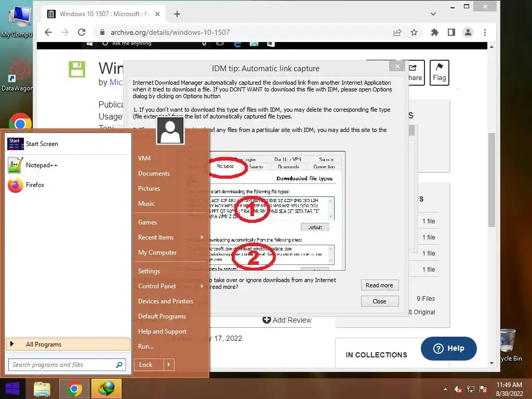
Task: Click the archive item floppy disk icon
Action: pyautogui.click(x=77, y=69)
